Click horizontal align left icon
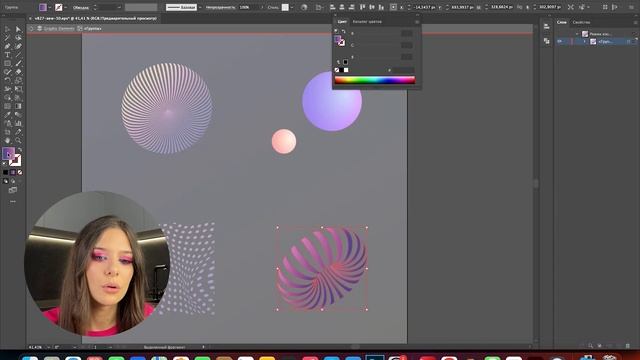This screenshot has width=640, height=360. [x=333, y=7]
